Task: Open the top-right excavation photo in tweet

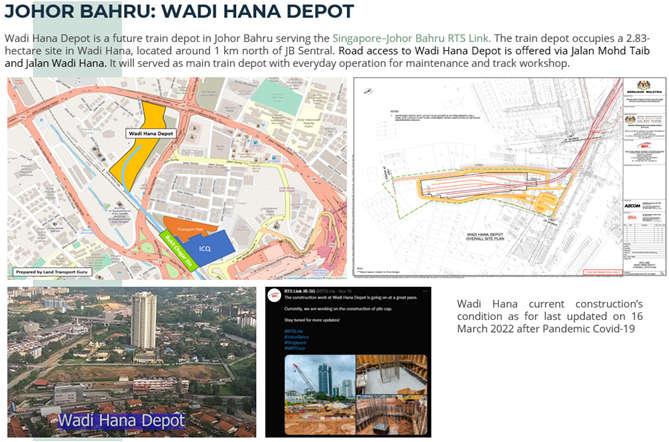Action: click(x=392, y=375)
